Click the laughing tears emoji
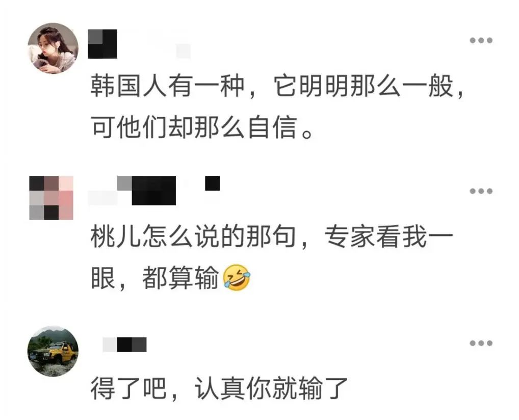 click(237, 278)
